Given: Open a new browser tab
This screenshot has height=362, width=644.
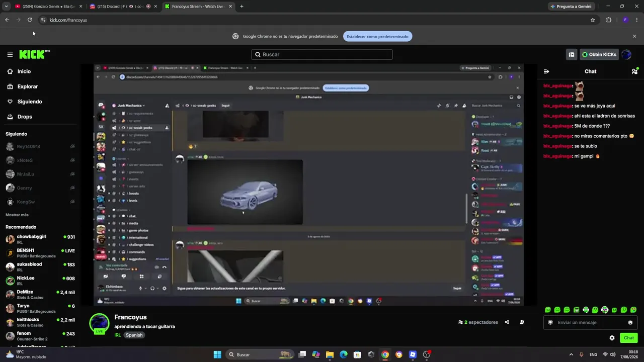Looking at the screenshot, I should pyautogui.click(x=242, y=7).
